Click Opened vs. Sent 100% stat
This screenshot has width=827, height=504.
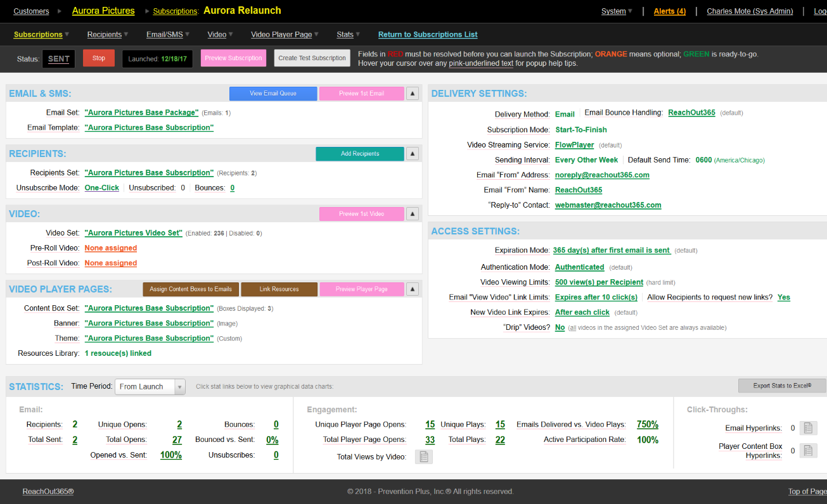[x=171, y=455]
